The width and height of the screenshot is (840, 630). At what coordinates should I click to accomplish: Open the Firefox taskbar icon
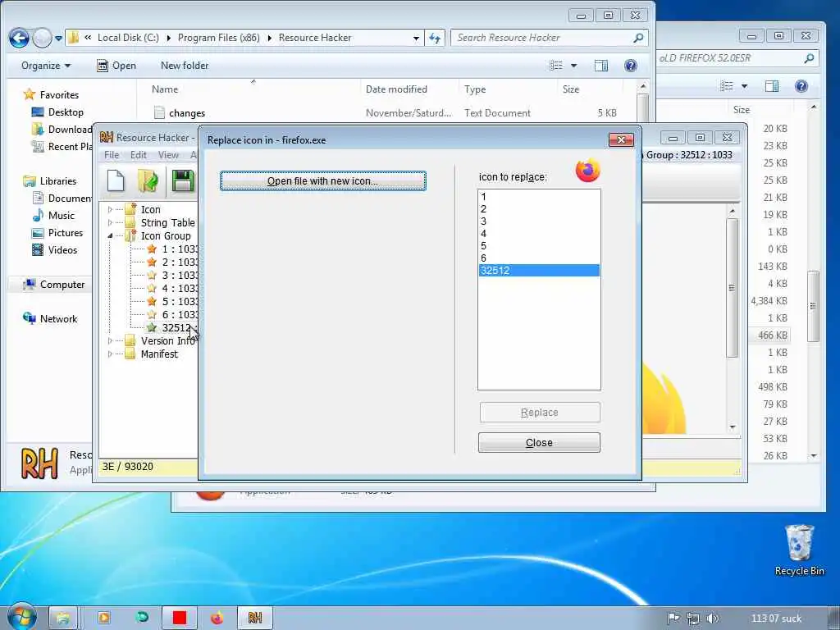pos(217,618)
